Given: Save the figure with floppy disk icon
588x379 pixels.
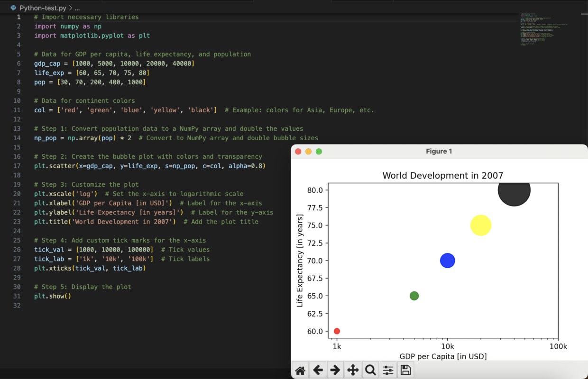Looking at the screenshot, I should coord(405,370).
